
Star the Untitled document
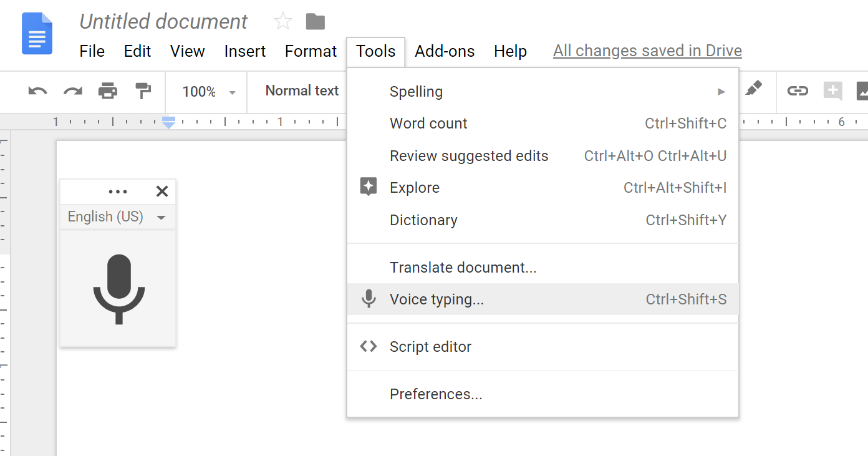(283, 22)
